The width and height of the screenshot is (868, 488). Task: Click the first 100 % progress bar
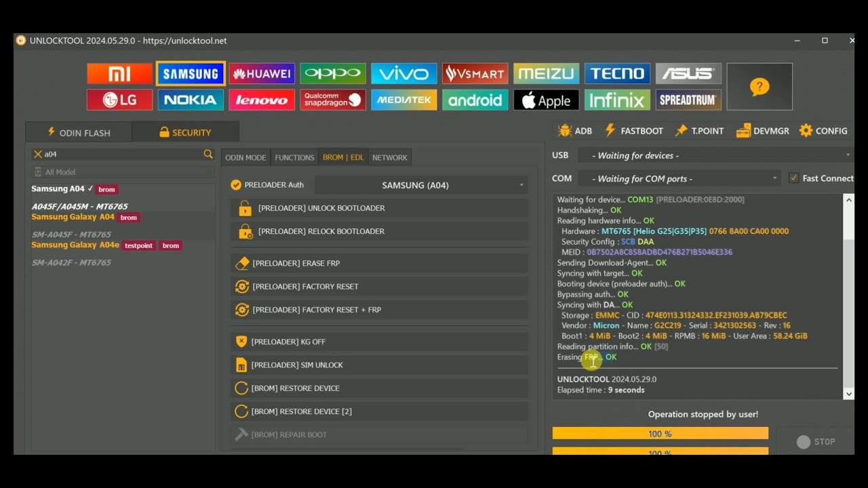pyautogui.click(x=660, y=434)
